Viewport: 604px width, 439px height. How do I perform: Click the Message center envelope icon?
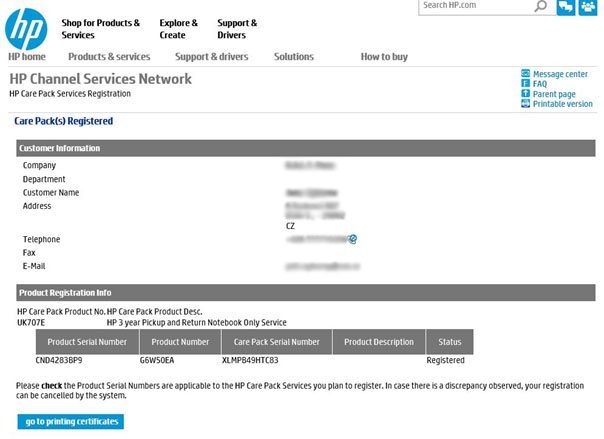click(x=525, y=73)
